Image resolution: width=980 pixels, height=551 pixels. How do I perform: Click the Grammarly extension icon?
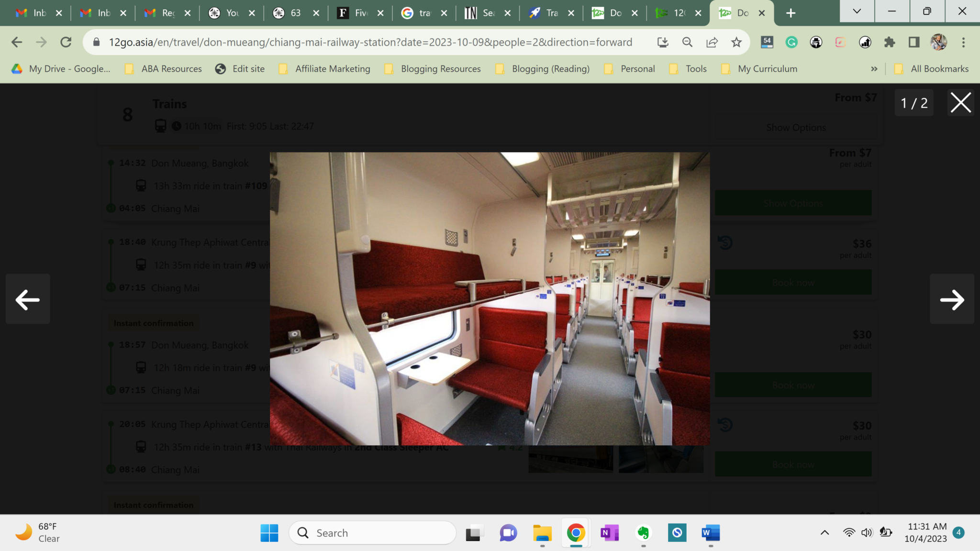point(791,42)
